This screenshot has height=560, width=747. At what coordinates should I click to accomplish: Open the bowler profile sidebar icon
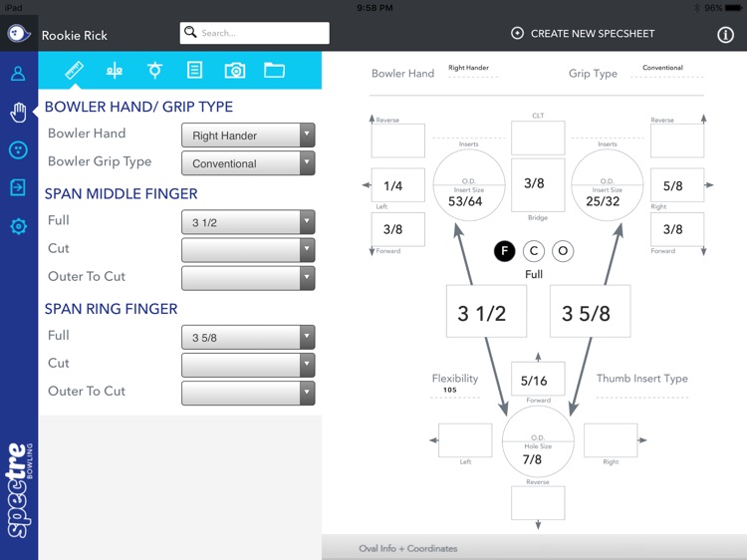(x=18, y=74)
